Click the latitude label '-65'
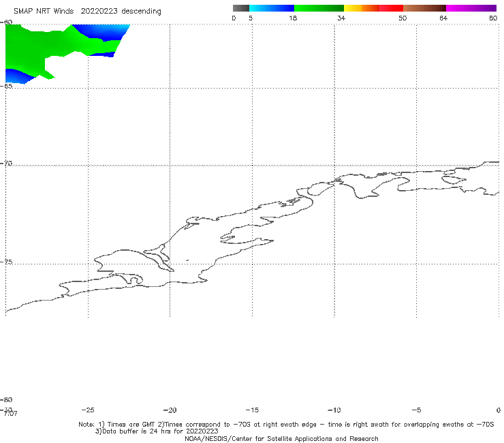Image resolution: width=504 pixels, height=443 pixels. [x=6, y=86]
